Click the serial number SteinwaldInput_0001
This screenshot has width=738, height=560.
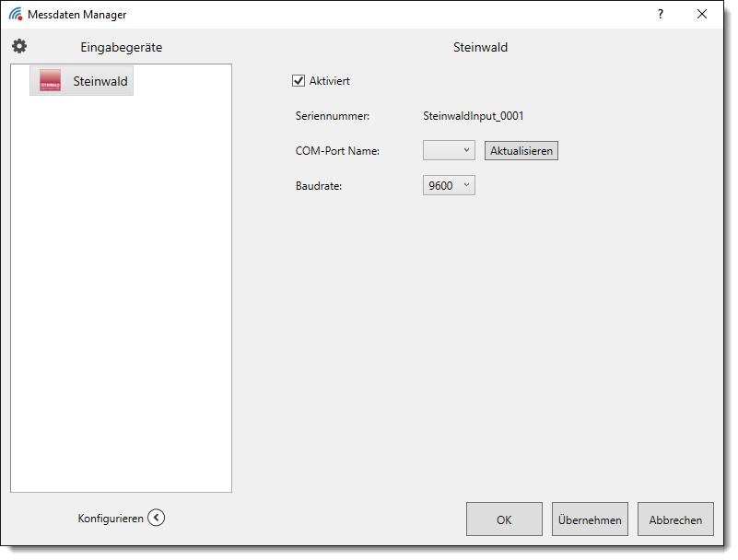(473, 116)
